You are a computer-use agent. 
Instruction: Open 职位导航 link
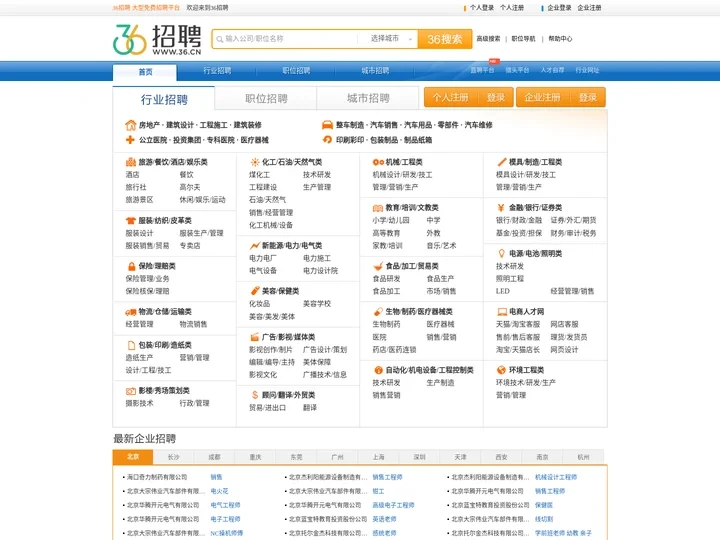tap(523, 39)
